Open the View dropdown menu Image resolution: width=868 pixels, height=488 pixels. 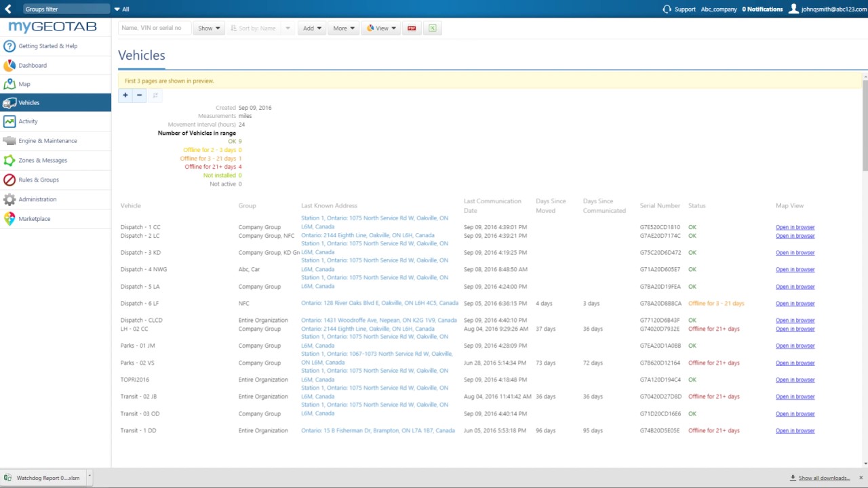click(x=381, y=28)
